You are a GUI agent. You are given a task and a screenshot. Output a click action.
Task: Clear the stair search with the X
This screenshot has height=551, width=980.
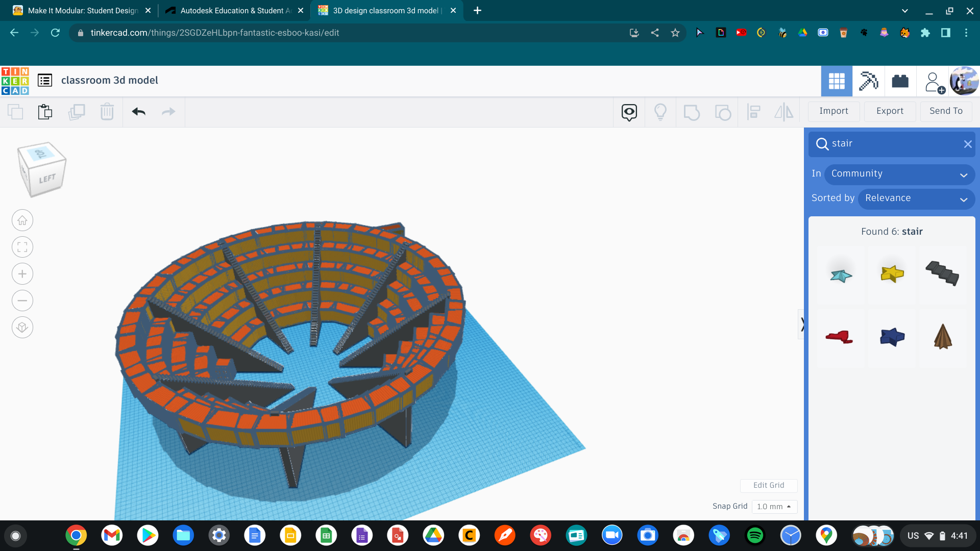[x=968, y=144]
